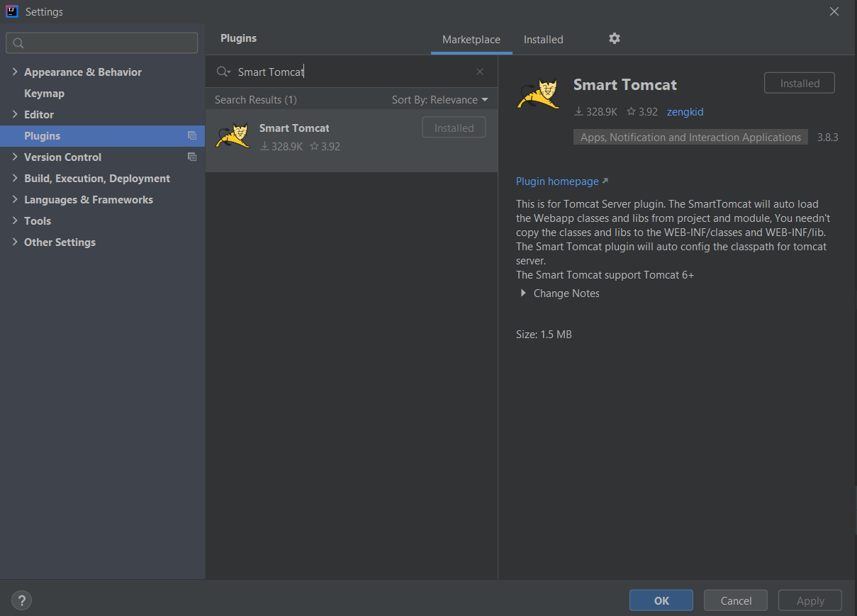
Task: Click Installed button in search result row
Action: pyautogui.click(x=454, y=128)
